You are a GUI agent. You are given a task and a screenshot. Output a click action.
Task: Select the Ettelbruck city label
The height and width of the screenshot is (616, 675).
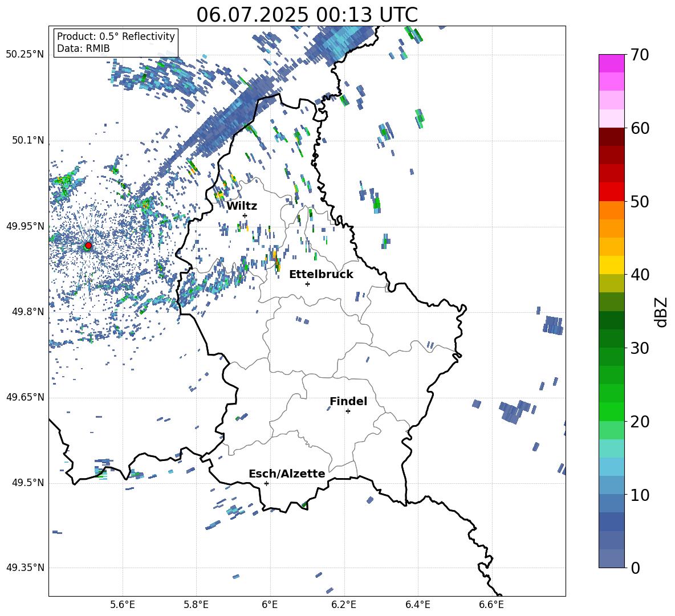click(321, 275)
